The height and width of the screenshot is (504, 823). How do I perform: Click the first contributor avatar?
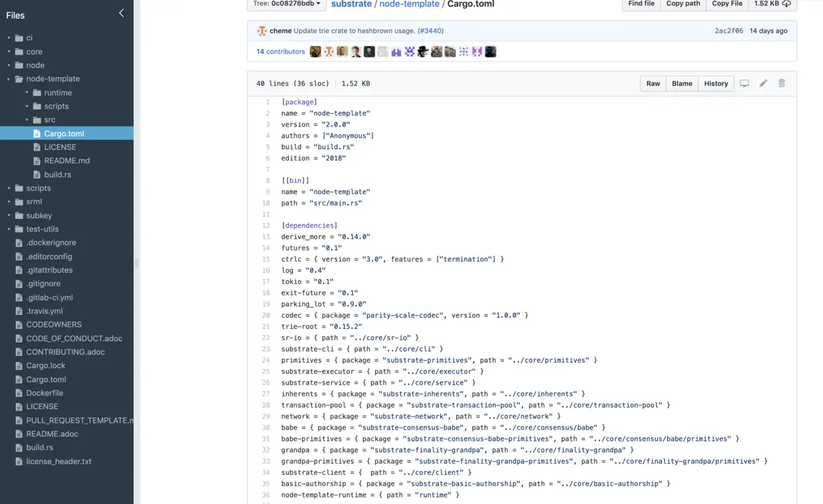(x=315, y=52)
